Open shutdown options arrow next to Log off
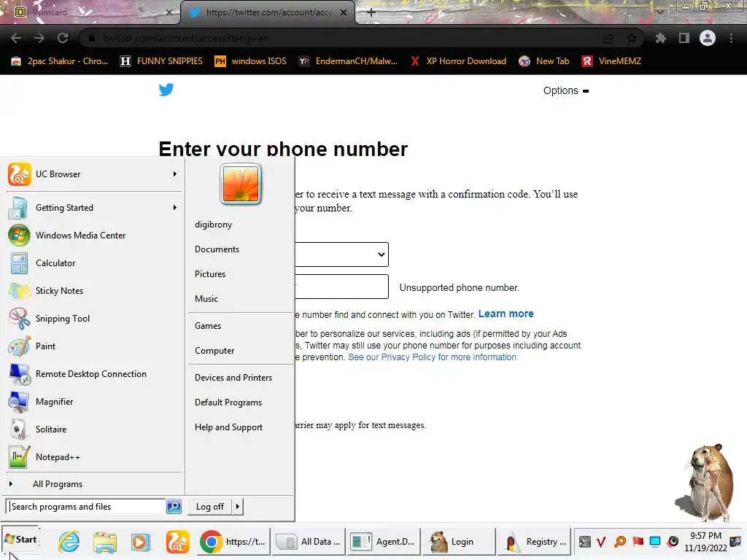The width and height of the screenshot is (747, 560). click(237, 507)
